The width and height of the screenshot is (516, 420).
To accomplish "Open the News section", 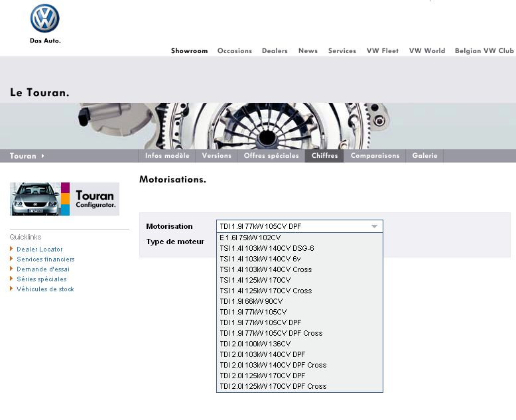I will 308,50.
